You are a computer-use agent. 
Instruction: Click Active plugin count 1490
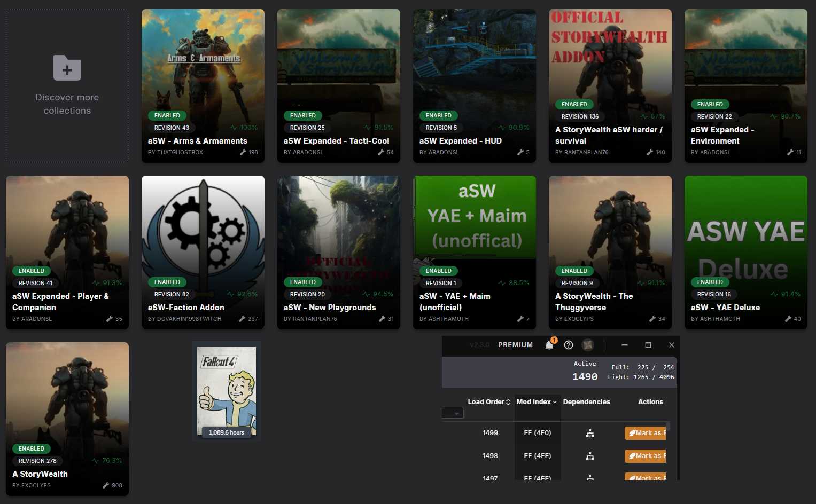pos(585,377)
